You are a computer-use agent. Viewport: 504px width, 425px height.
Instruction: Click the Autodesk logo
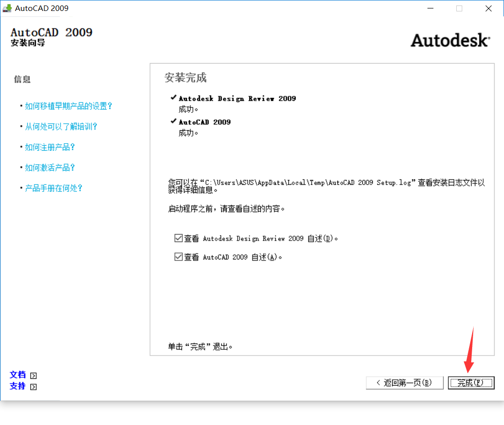pyautogui.click(x=450, y=40)
